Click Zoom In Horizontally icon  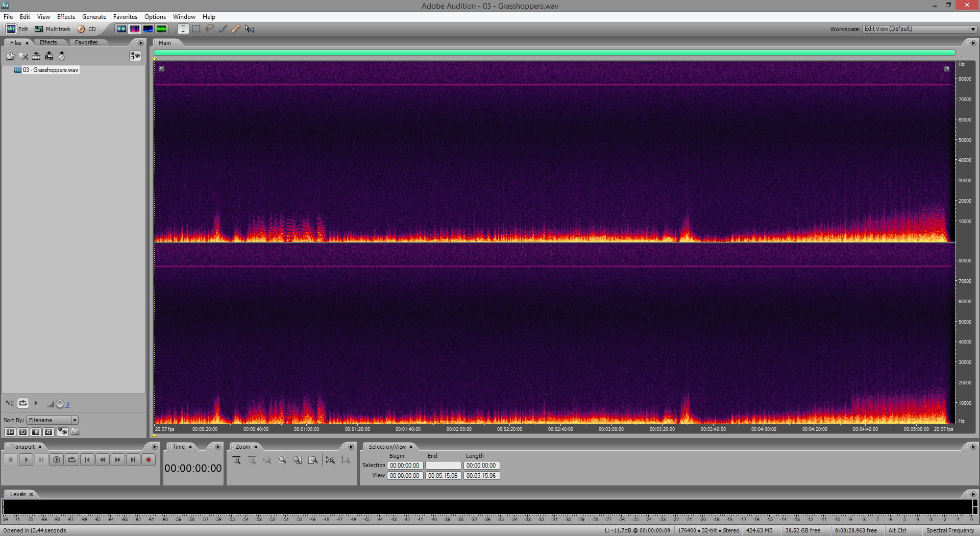[237, 460]
